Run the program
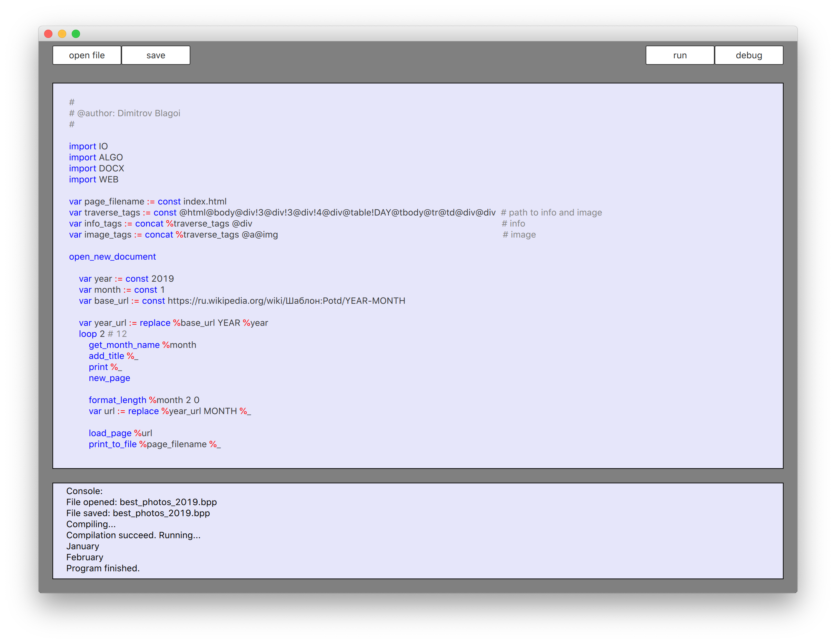 pyautogui.click(x=679, y=55)
